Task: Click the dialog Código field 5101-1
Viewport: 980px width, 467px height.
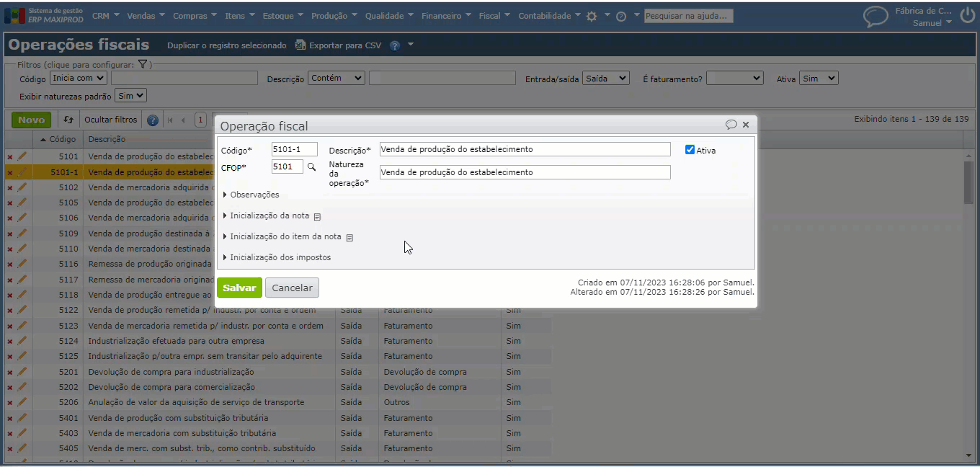Action: pyautogui.click(x=295, y=149)
